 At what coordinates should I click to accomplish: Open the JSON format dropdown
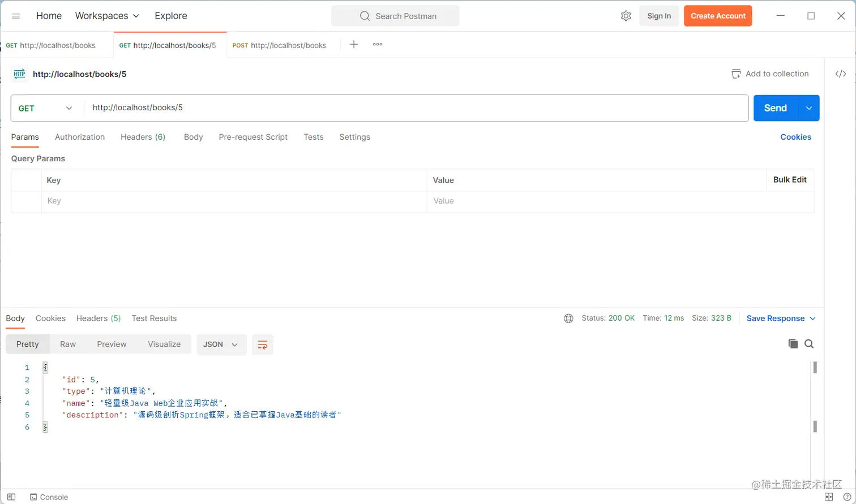221,344
